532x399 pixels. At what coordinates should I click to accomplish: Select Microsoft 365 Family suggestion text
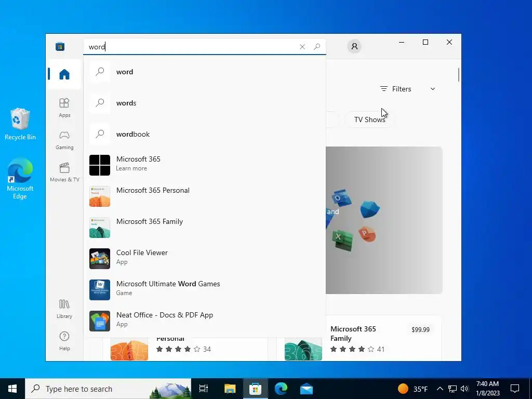[150, 221]
